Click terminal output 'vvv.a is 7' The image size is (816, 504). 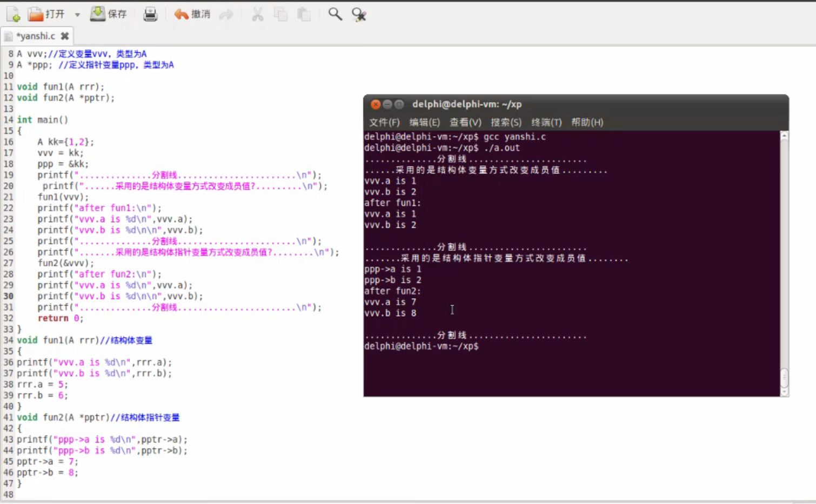click(x=390, y=302)
